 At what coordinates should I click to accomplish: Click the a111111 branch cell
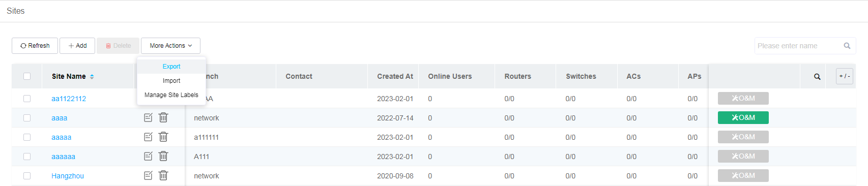[206, 137]
